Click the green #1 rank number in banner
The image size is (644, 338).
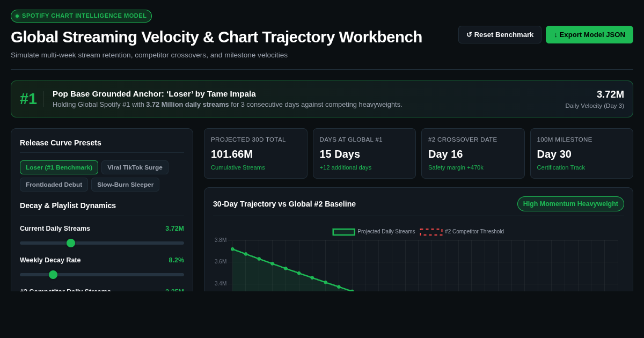click(x=28, y=99)
